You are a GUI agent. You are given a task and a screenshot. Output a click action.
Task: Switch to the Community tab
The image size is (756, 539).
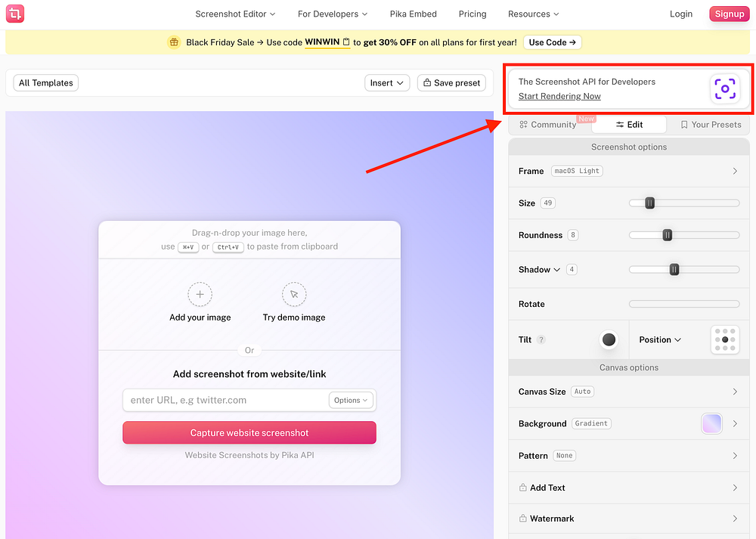[547, 125]
